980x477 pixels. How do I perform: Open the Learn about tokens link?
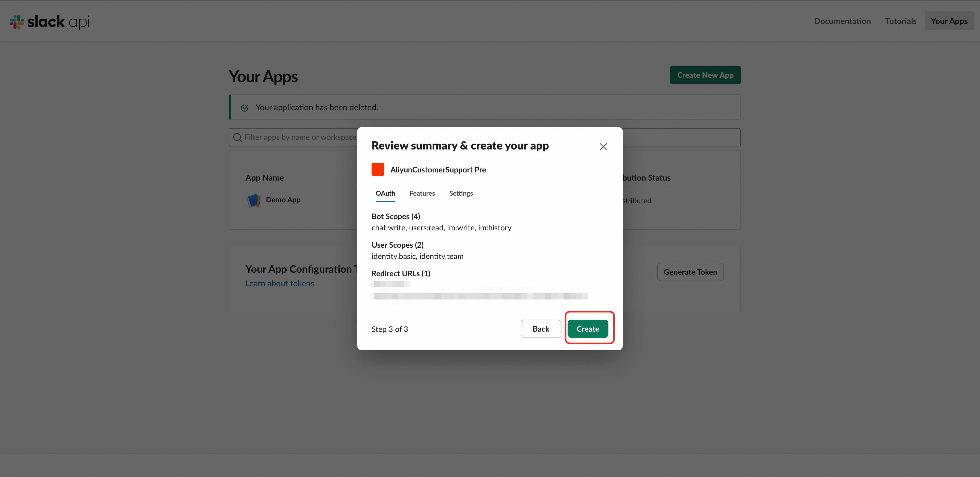(280, 283)
